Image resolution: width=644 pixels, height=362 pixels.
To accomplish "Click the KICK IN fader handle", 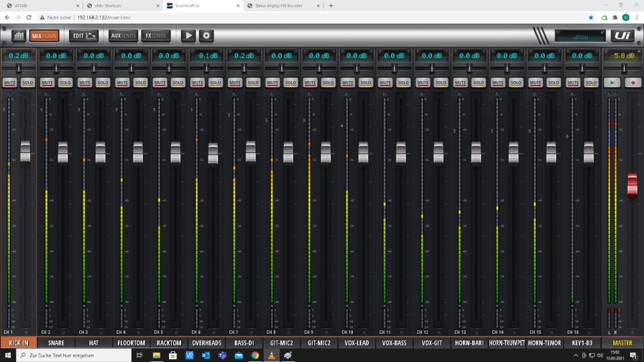I will tap(25, 152).
